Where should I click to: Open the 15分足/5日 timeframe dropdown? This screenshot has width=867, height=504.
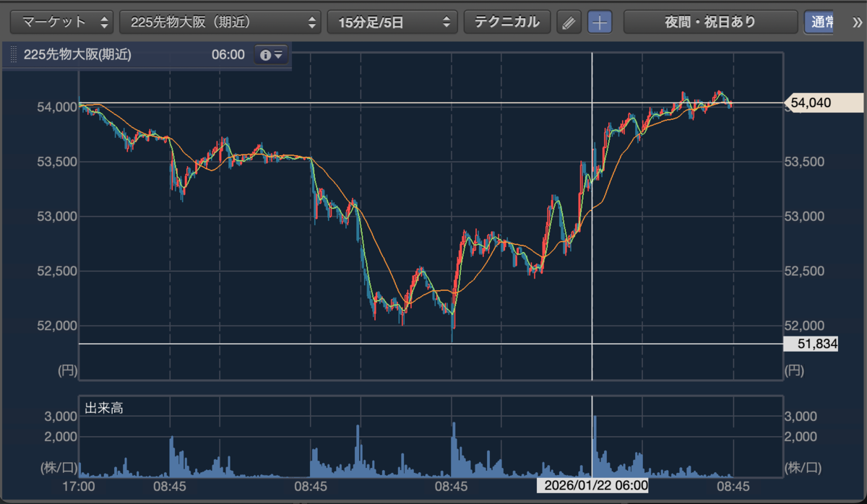(x=392, y=22)
